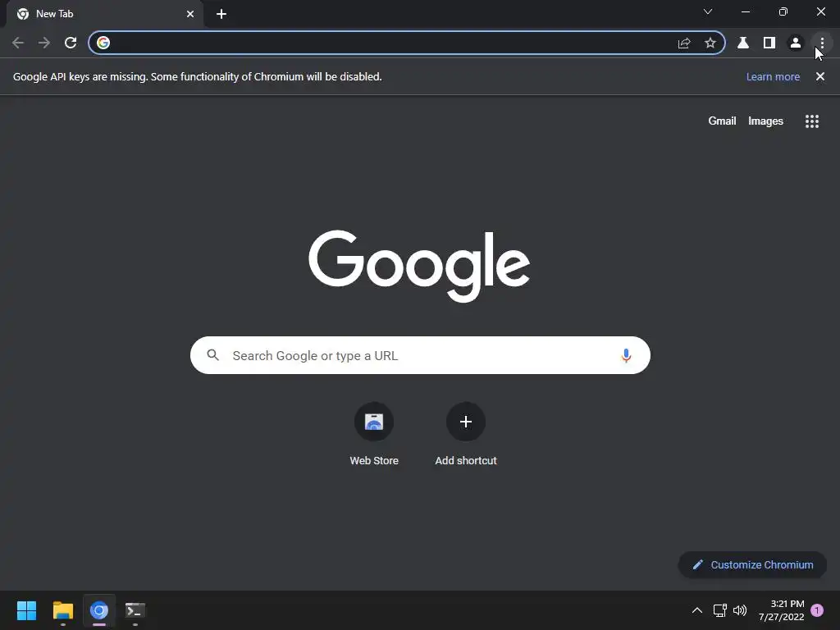840x630 pixels.
Task: Close the New Tab tab
Action: pos(190,14)
